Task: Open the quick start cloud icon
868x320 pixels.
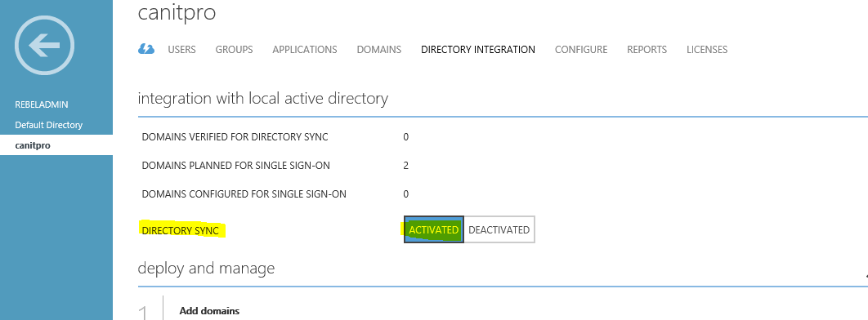Action: (146, 49)
